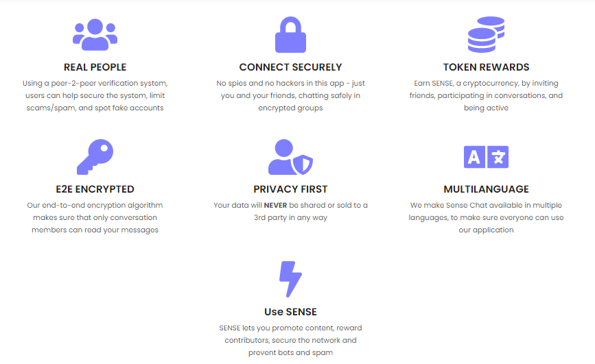Click the language translation icon
Image resolution: width=595 pixels, height=364 pixels.
coord(486,156)
